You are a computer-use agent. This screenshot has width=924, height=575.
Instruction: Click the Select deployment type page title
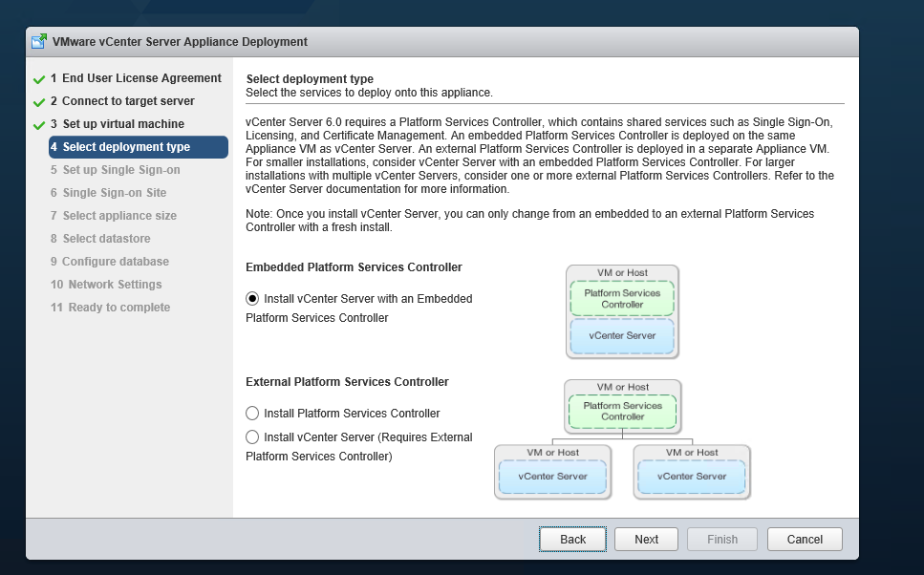310,78
